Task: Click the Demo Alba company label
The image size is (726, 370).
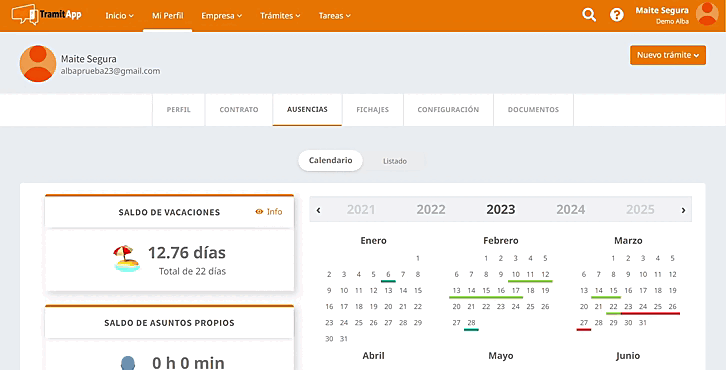Action: pos(672,22)
